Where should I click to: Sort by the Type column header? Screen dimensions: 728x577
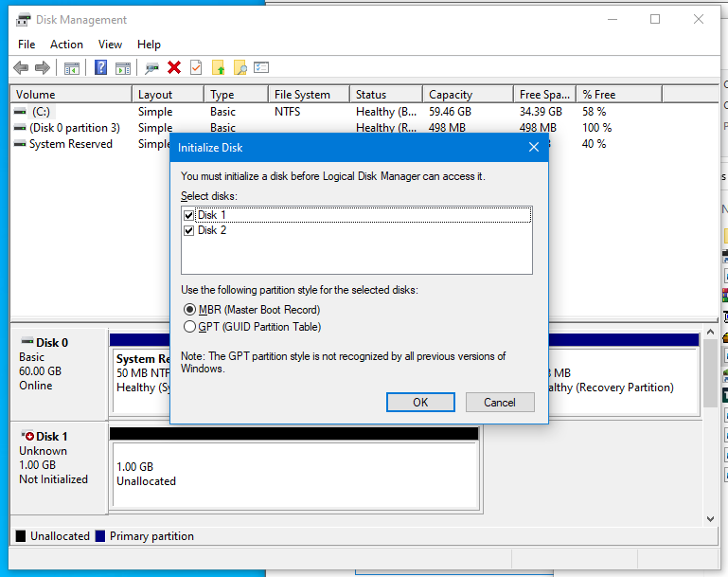pyautogui.click(x=237, y=95)
